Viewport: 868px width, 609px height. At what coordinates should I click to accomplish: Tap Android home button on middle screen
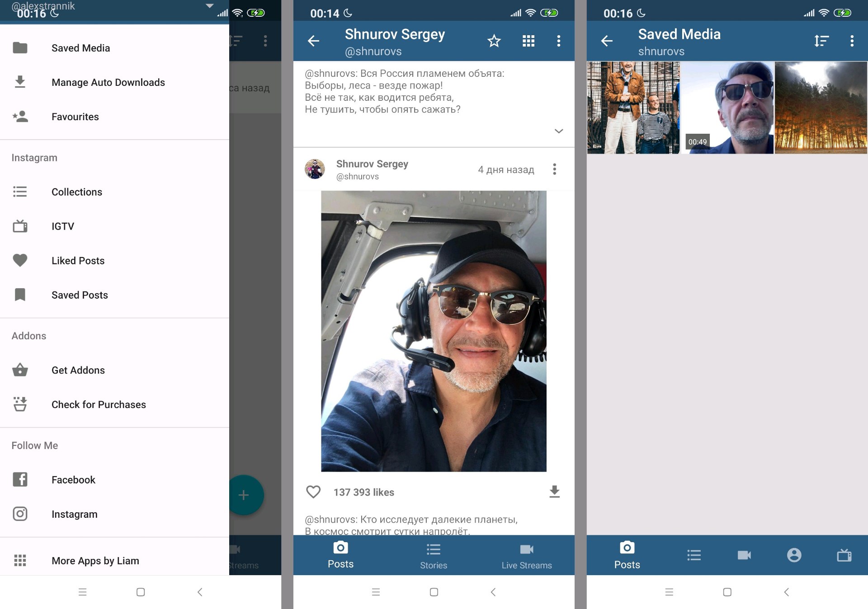coord(434,592)
